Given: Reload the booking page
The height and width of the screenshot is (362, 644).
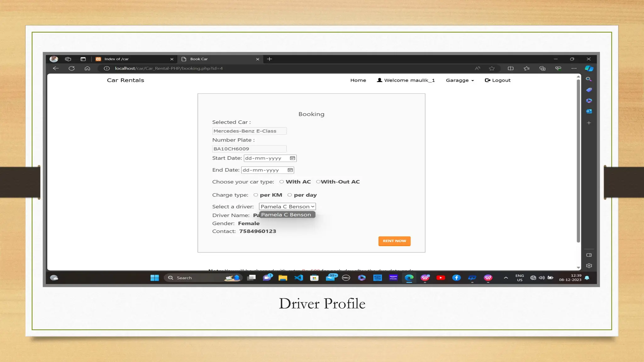Looking at the screenshot, I should 72,68.
